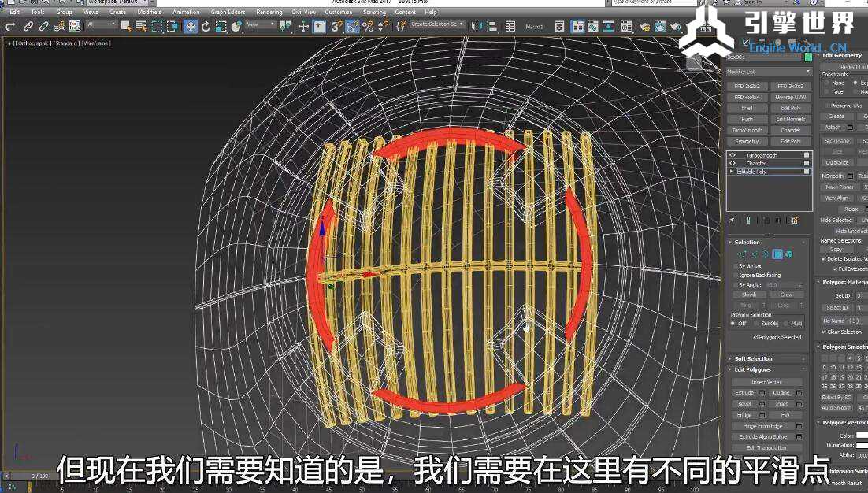Open the Graph Editors menu
The width and height of the screenshot is (868, 493).
click(x=228, y=12)
